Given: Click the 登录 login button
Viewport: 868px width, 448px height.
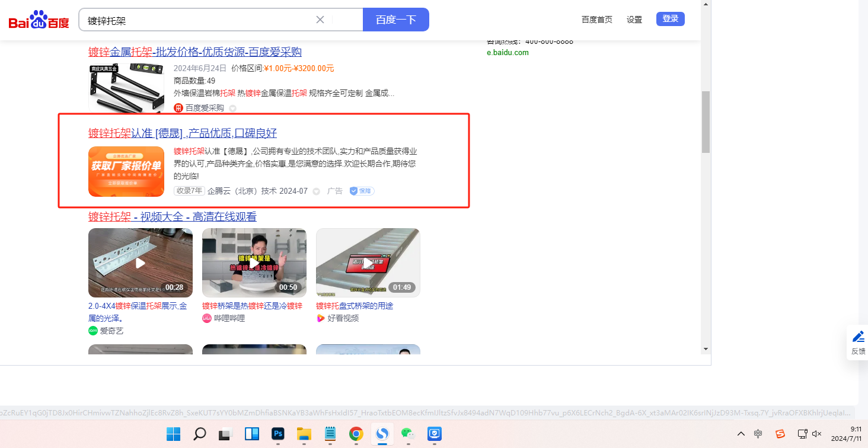Looking at the screenshot, I should point(671,19).
